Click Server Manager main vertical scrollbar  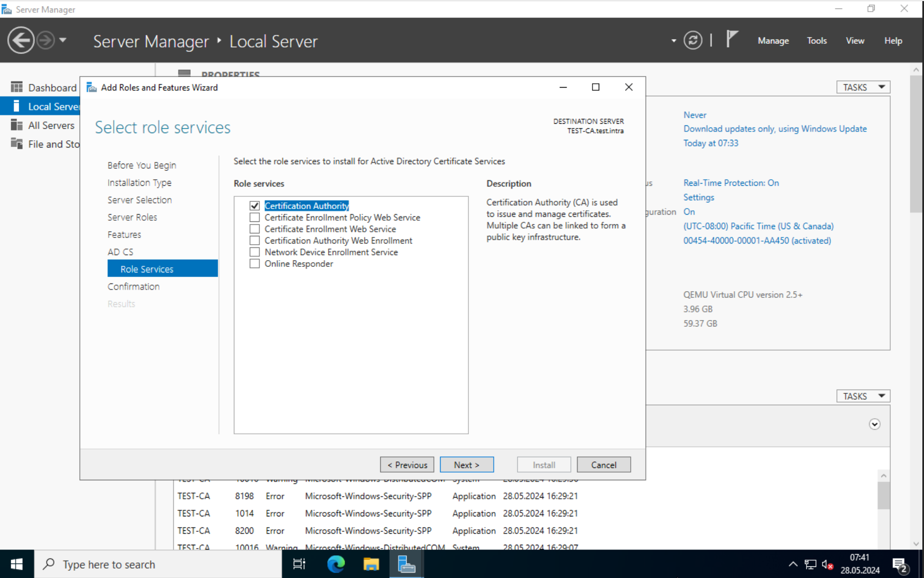pyautogui.click(x=916, y=144)
